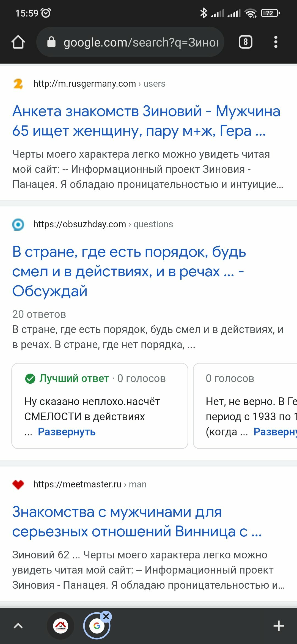Viewport: 297px width, 644px height.
Task: Switch to the Stroimdom tab
Action: point(61,626)
